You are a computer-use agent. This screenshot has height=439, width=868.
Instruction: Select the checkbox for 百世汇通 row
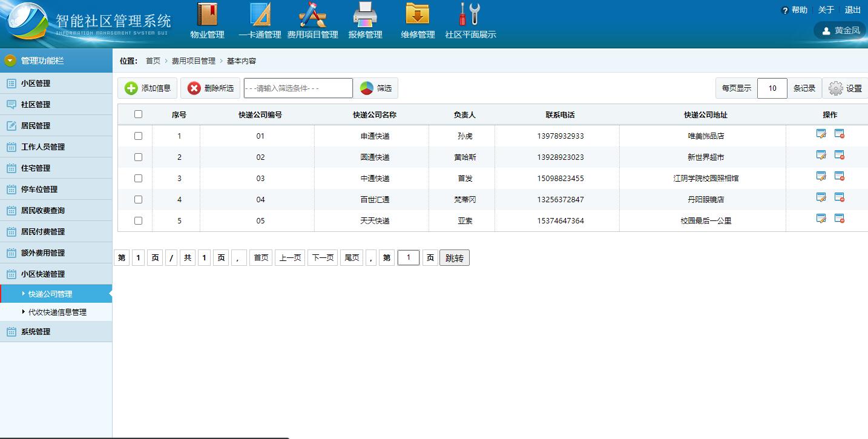click(x=138, y=199)
